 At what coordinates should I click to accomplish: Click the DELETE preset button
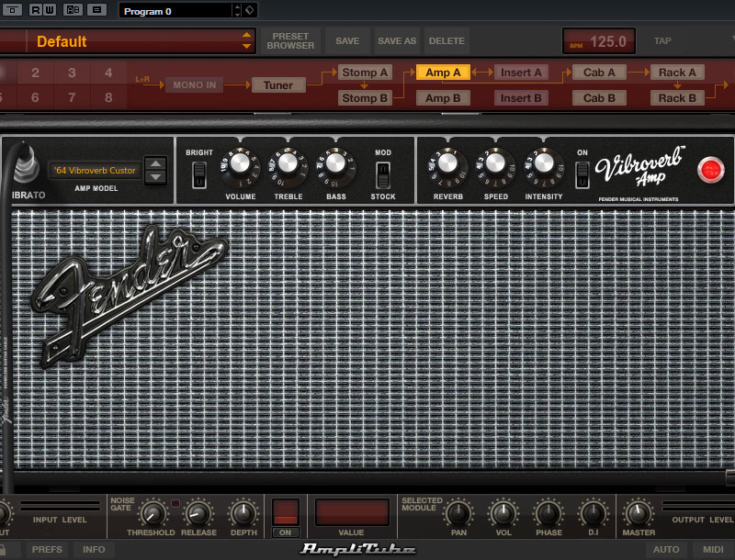447,41
